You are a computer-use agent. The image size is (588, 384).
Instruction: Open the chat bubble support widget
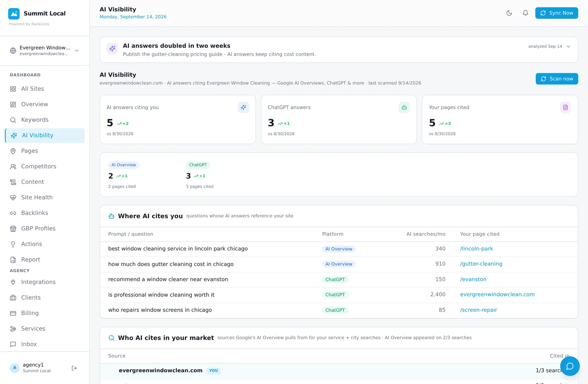(570, 366)
